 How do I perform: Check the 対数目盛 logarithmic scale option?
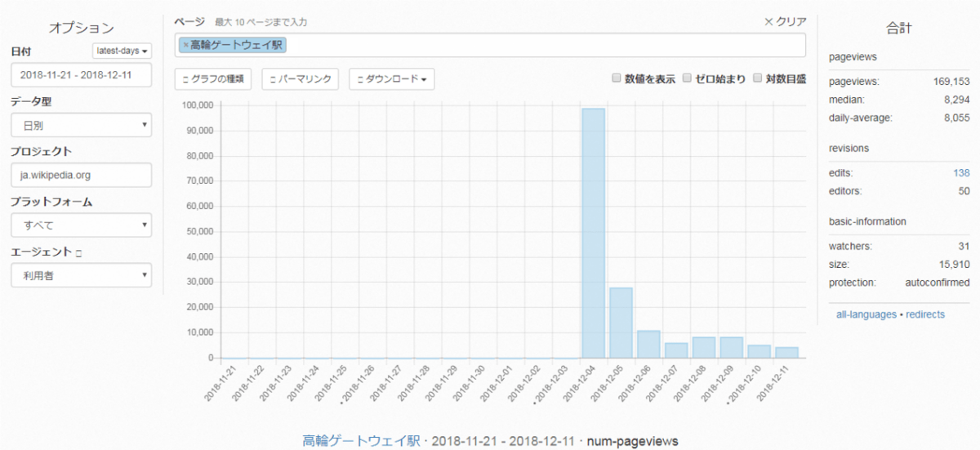(x=758, y=78)
